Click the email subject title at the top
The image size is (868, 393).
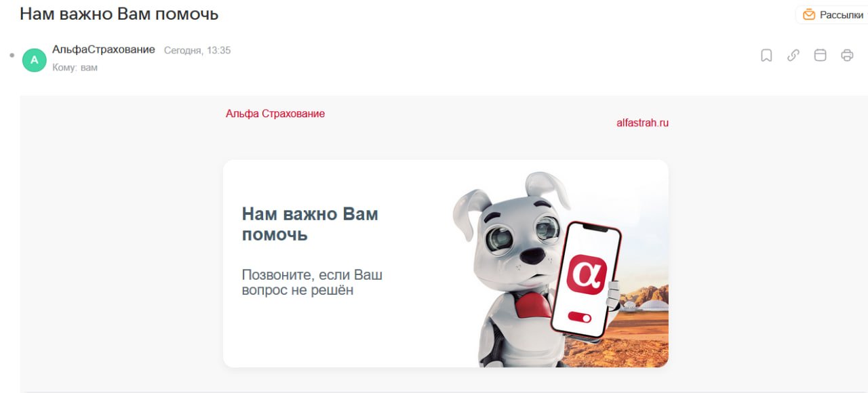(119, 14)
